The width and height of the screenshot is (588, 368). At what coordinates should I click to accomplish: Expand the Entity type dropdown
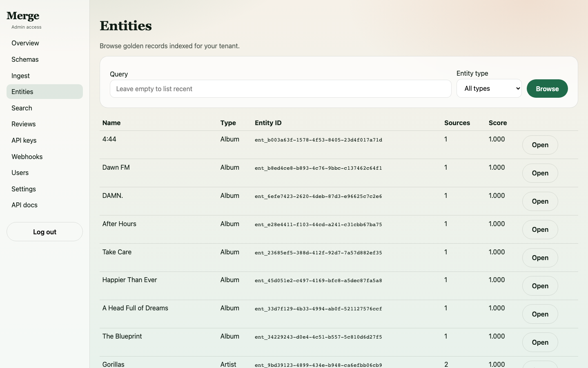click(489, 88)
